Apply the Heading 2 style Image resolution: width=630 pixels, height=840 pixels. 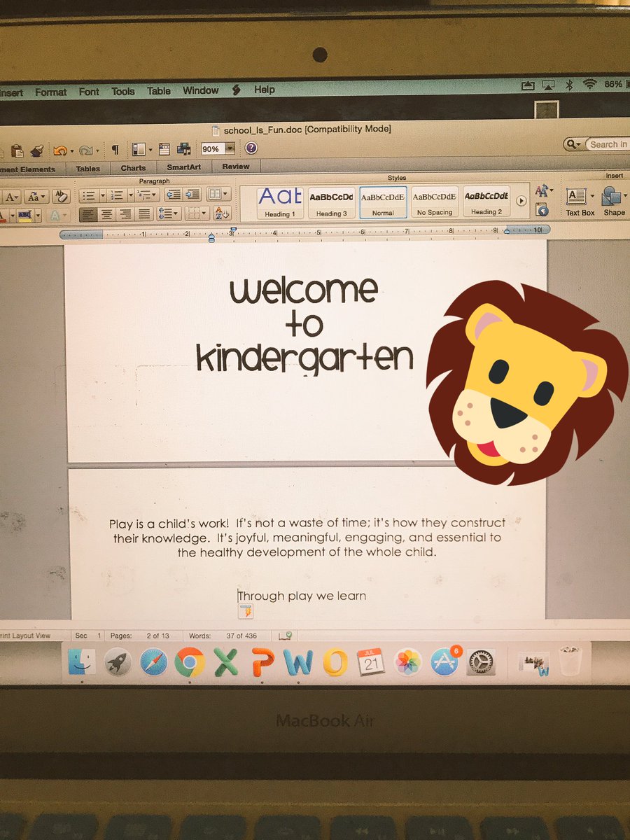(486, 202)
